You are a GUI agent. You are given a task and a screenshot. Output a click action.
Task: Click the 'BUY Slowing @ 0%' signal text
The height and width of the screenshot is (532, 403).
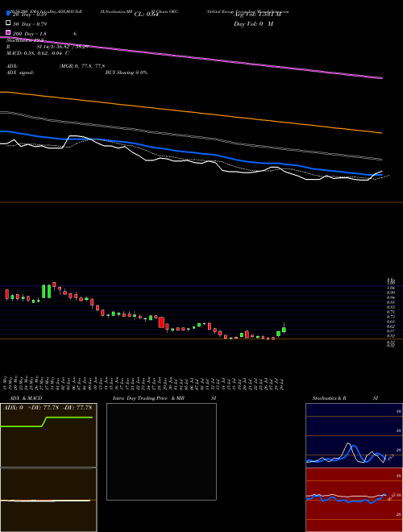click(127, 73)
